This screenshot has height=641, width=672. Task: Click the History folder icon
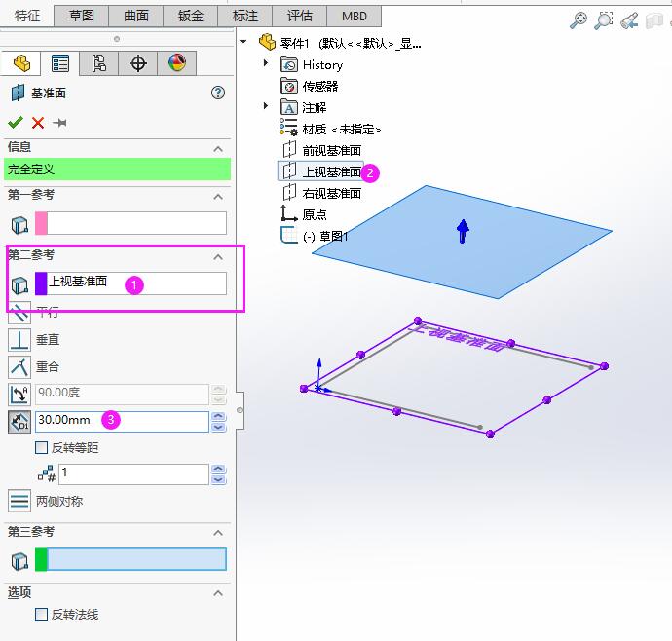click(x=289, y=64)
